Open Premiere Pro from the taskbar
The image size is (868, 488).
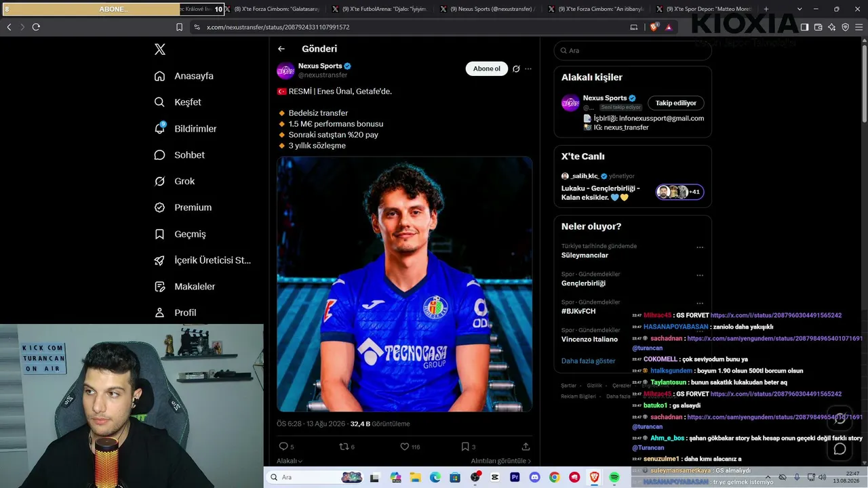pyautogui.click(x=515, y=477)
